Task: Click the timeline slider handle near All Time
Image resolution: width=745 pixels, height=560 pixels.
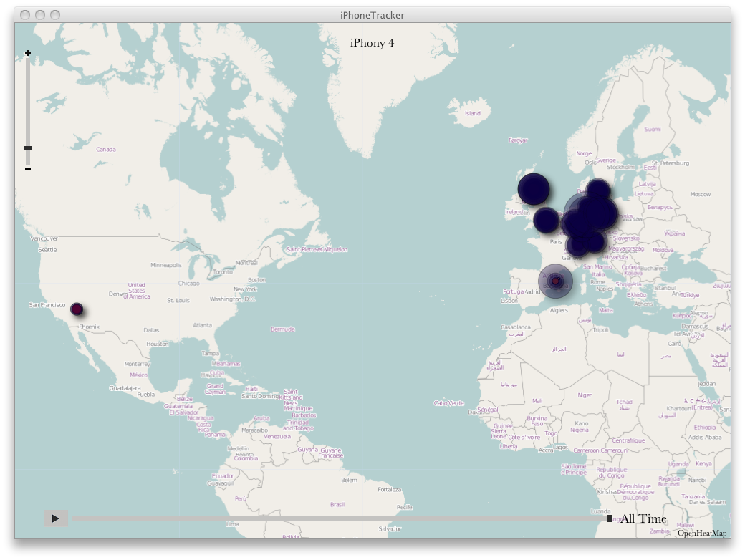Action: [x=610, y=518]
